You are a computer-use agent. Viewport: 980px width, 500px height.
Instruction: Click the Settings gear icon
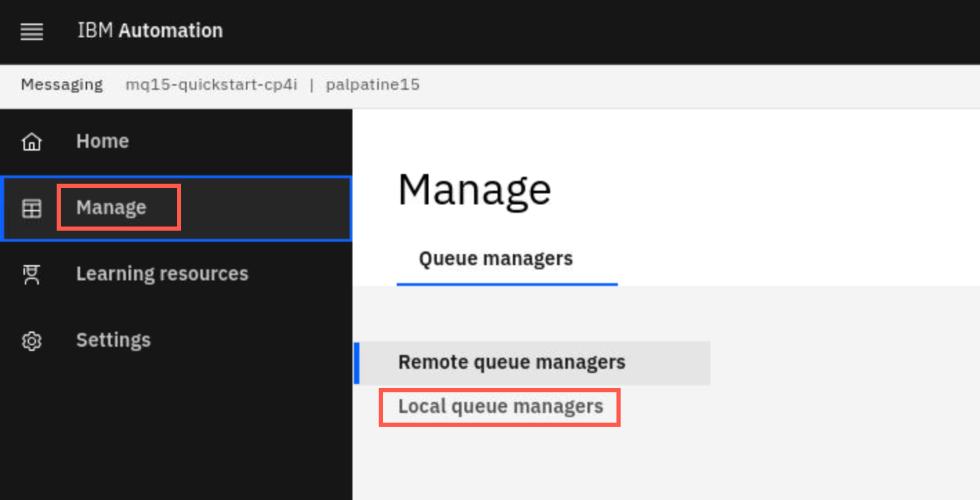tap(32, 340)
